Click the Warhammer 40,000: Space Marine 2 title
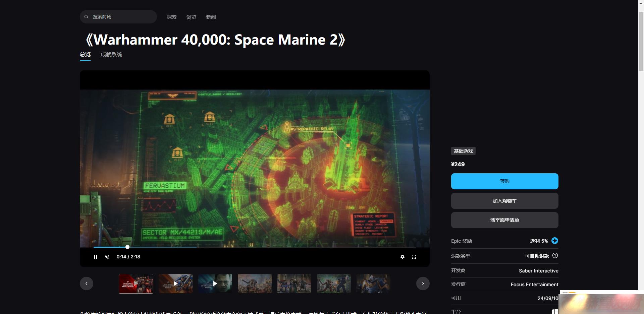The width and height of the screenshot is (644, 314). [x=215, y=40]
